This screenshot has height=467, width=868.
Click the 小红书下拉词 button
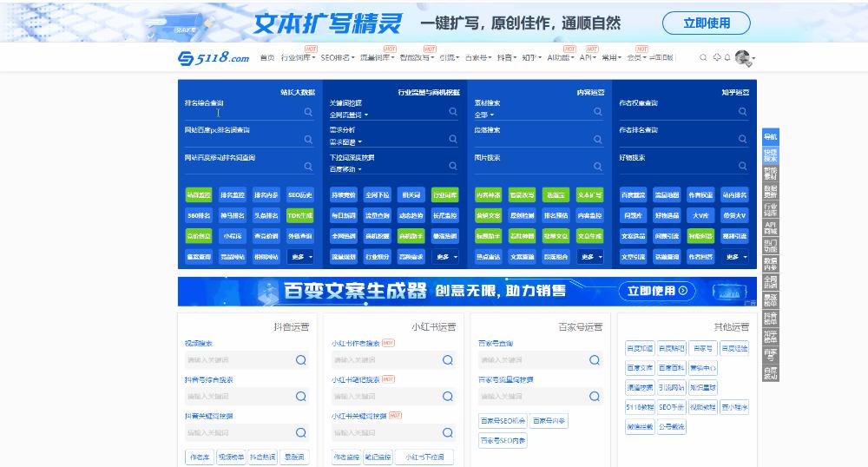pyautogui.click(x=424, y=457)
